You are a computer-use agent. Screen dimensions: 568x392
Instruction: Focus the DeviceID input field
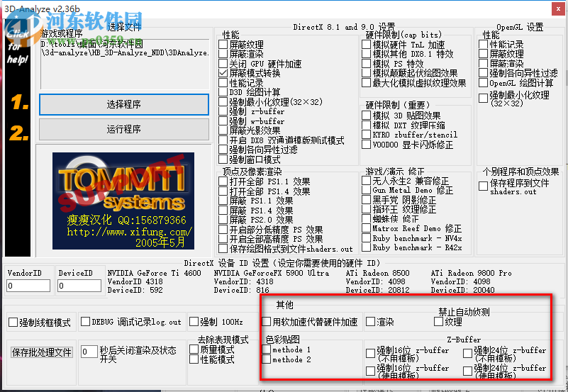click(x=79, y=286)
